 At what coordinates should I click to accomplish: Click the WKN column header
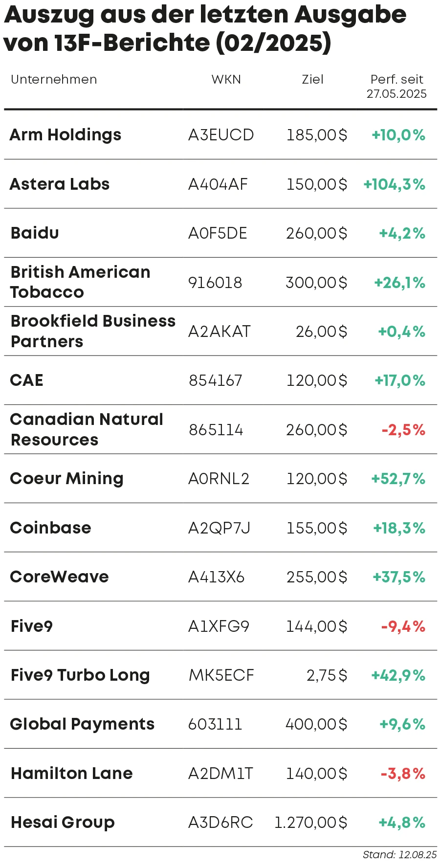click(226, 80)
